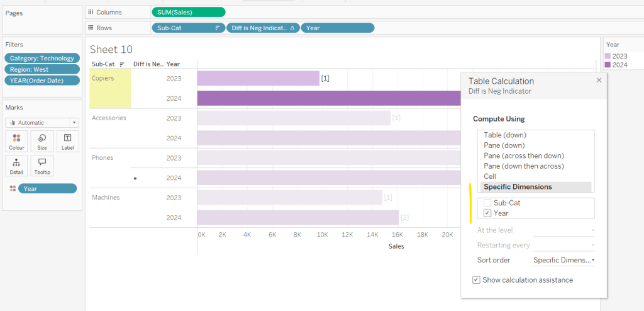Open the Label marks card
The width and height of the screenshot is (644, 311).
tap(67, 141)
